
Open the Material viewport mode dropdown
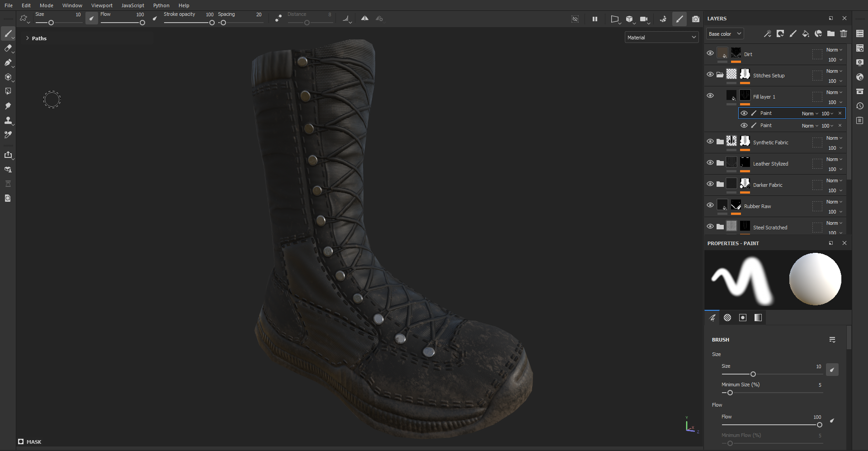(x=661, y=38)
